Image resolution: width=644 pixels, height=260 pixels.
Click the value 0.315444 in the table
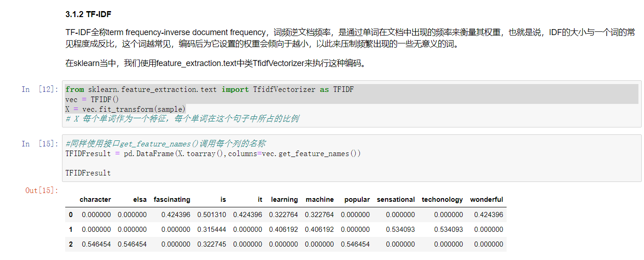point(212,230)
